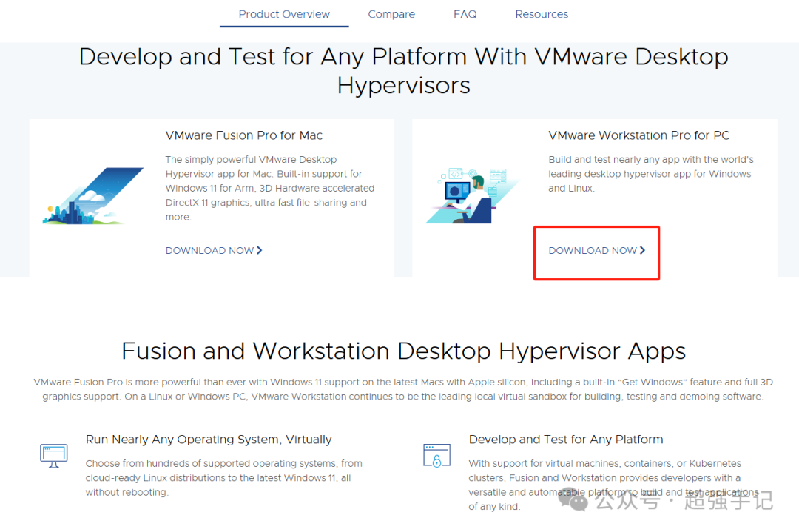Click the paragraph starting 'The simply powerful VMware Desktop'

pos(270,188)
